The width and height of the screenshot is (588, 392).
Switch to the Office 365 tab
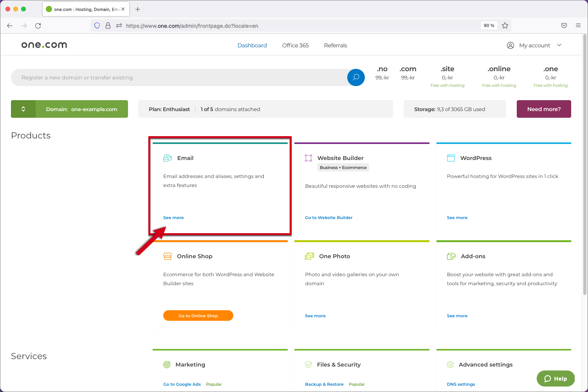295,45
